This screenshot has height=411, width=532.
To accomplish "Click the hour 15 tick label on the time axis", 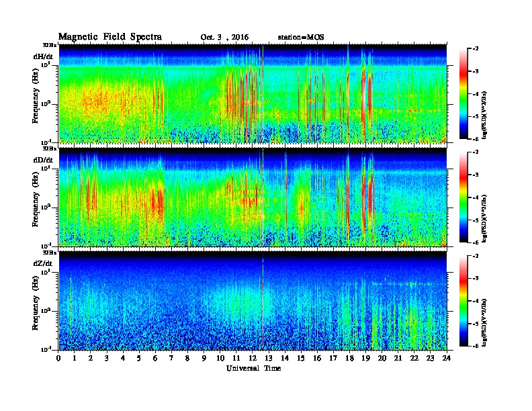I will point(301,358).
